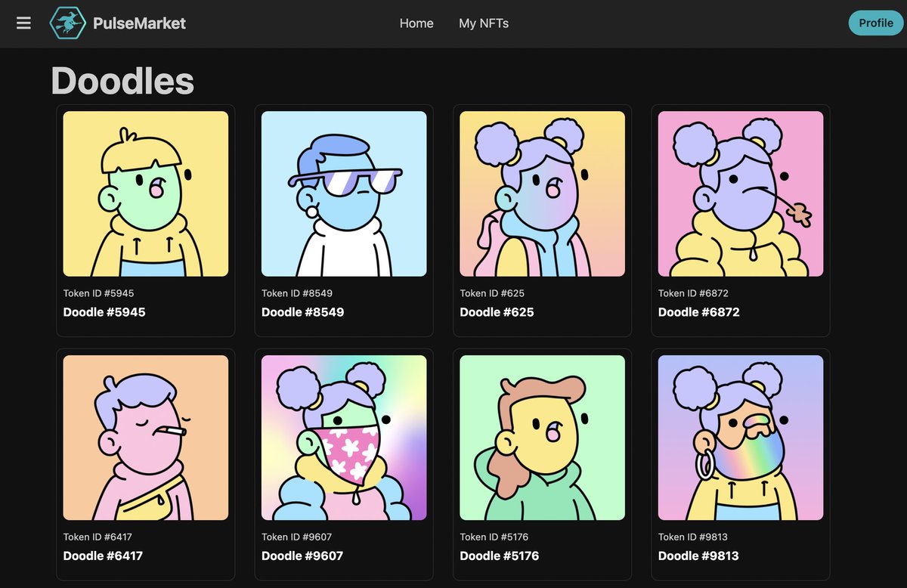Select the Doodle #9607 title

point(302,556)
